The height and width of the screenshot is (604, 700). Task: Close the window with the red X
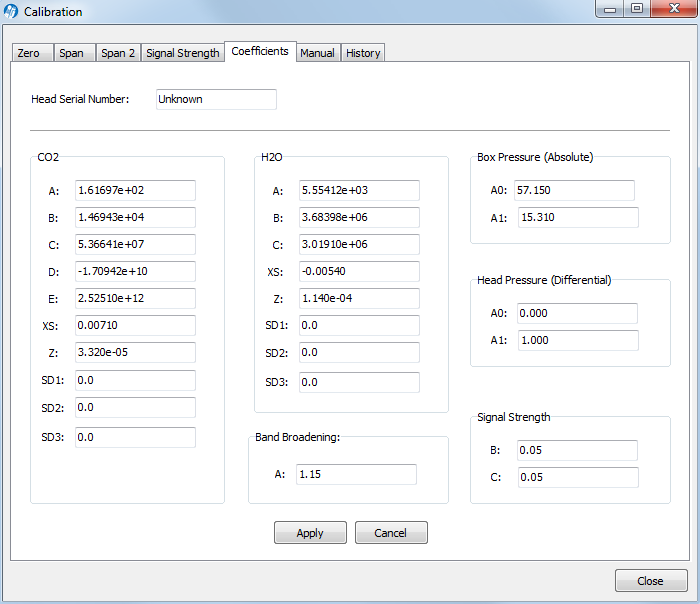[x=674, y=9]
